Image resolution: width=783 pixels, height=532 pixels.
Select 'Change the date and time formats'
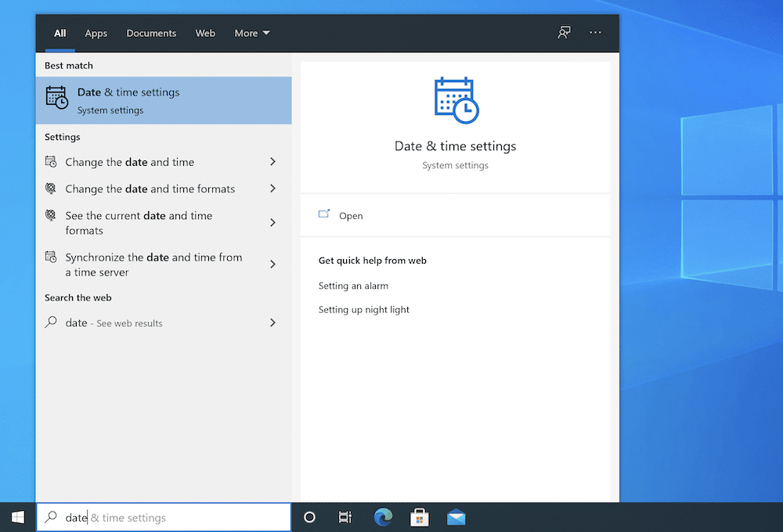pos(148,189)
